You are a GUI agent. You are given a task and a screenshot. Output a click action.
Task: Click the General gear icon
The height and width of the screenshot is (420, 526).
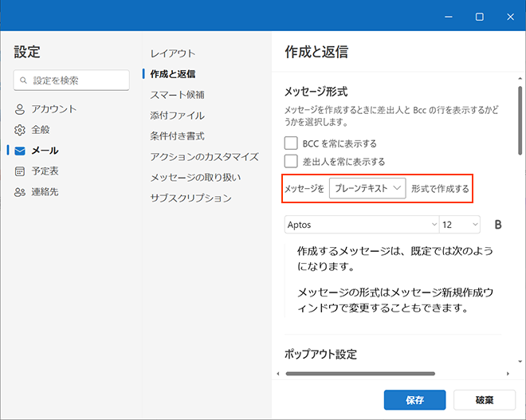click(x=20, y=130)
